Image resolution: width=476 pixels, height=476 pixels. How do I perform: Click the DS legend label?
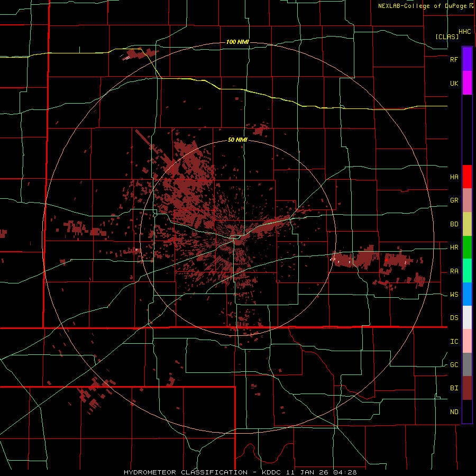click(x=454, y=318)
